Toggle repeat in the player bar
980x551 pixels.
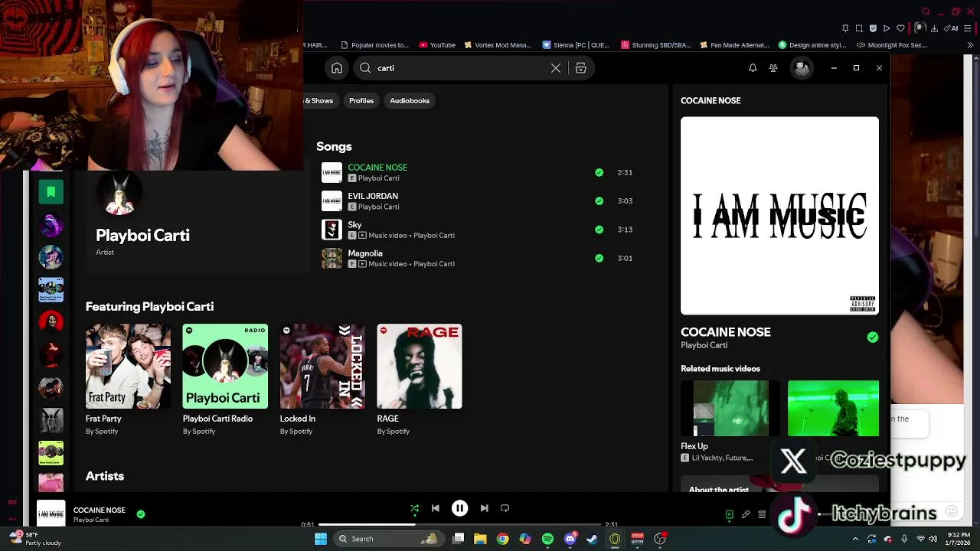[505, 508]
